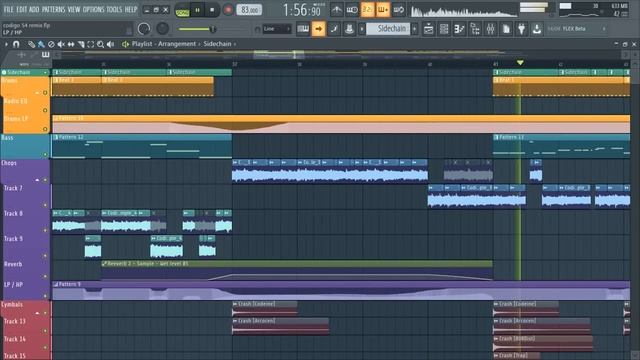Click the FLEX Beta news panel
Image resolution: width=640 pixels, height=360 pixels.
576,29
